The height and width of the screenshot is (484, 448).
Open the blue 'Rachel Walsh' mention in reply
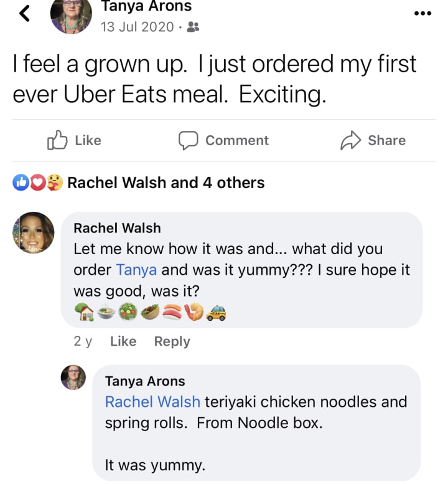click(x=152, y=402)
